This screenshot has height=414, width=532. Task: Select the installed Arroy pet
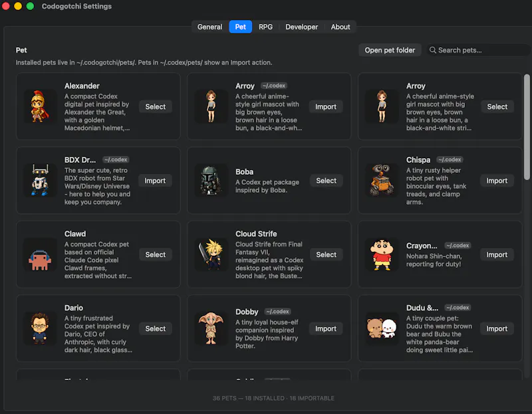[x=497, y=106]
